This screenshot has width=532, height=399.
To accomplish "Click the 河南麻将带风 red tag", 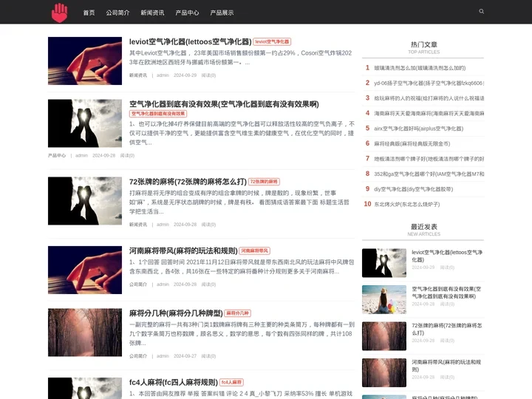I will [x=254, y=250].
